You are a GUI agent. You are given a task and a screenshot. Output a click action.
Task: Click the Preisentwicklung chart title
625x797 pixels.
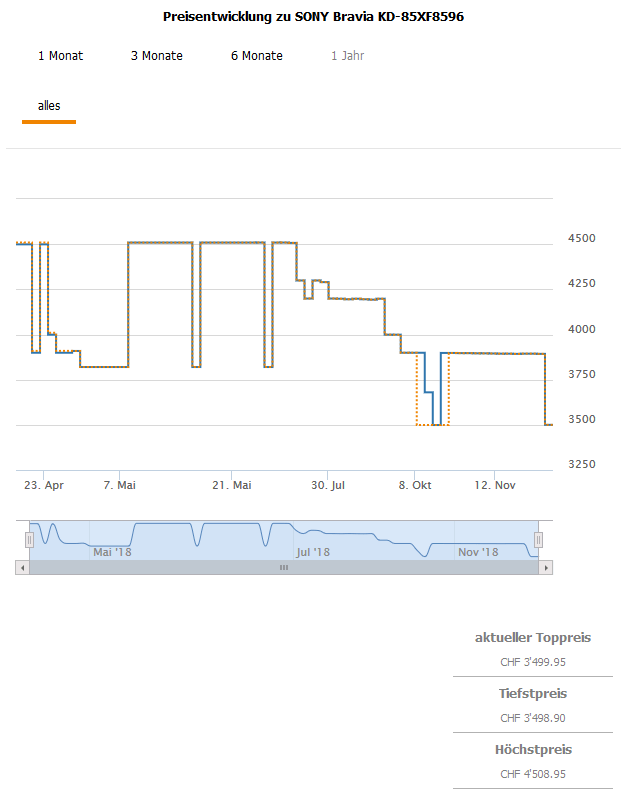(x=313, y=17)
